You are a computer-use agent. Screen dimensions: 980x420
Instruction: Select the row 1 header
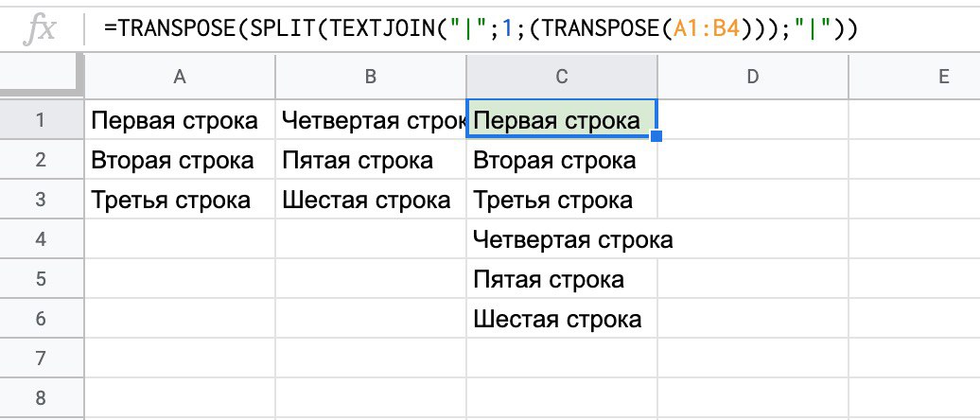tap(42, 120)
